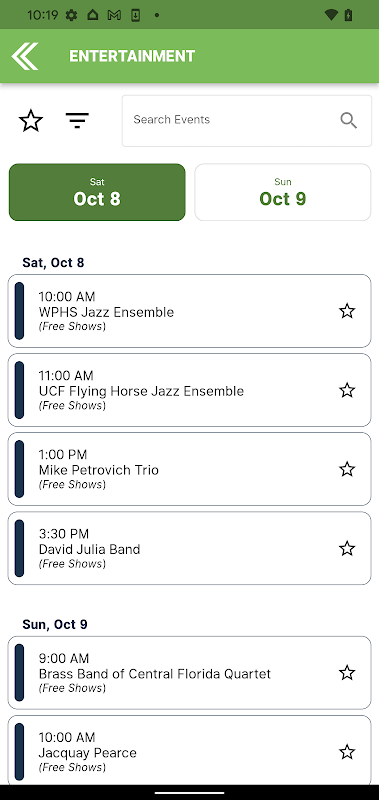The width and height of the screenshot is (379, 800).
Task: Open the Mike Petrovich Trio event details
Action: point(189,469)
